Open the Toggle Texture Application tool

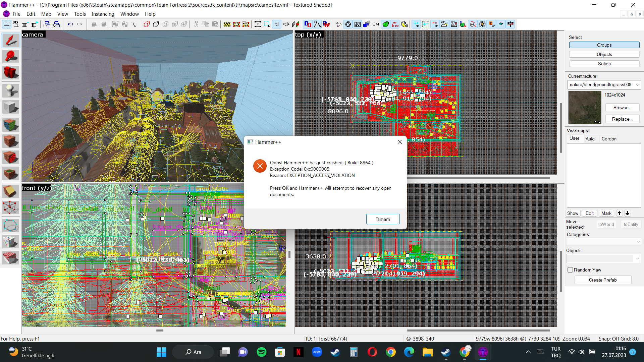point(11,125)
